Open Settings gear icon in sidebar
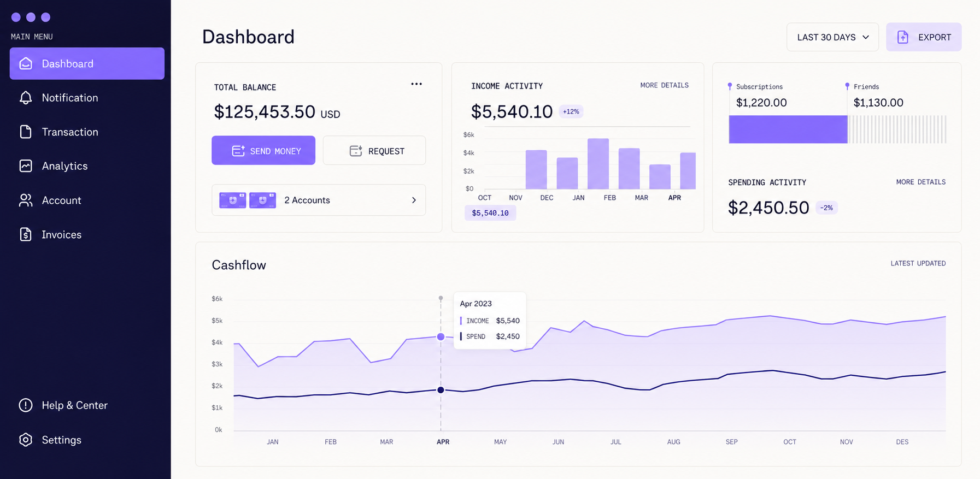 [26, 440]
